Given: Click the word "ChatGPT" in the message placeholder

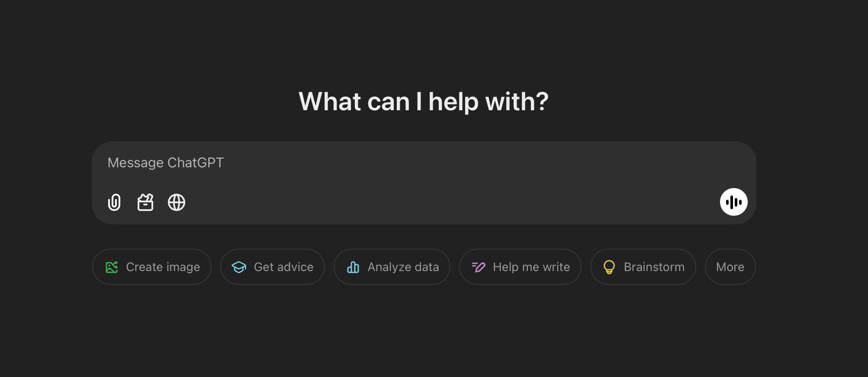Looking at the screenshot, I should tap(195, 163).
